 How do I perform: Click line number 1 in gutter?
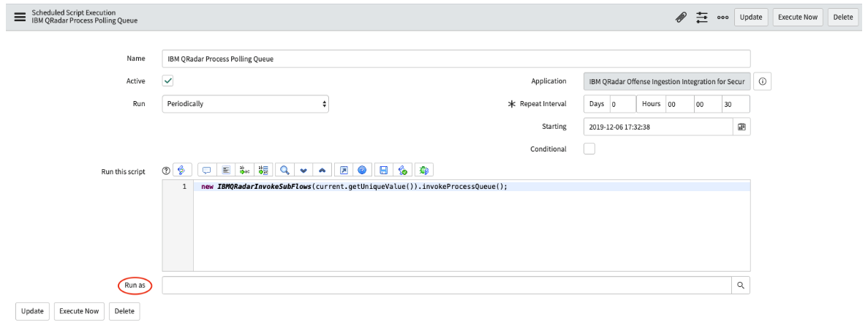point(184,187)
